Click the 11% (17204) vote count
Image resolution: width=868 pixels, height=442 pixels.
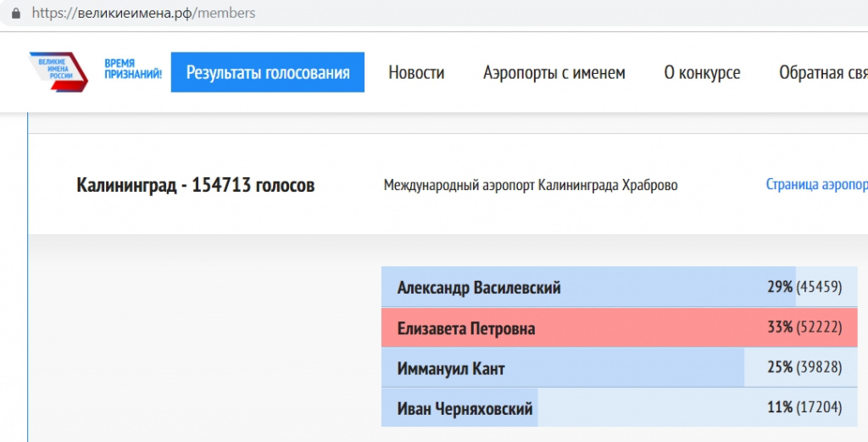pos(804,408)
